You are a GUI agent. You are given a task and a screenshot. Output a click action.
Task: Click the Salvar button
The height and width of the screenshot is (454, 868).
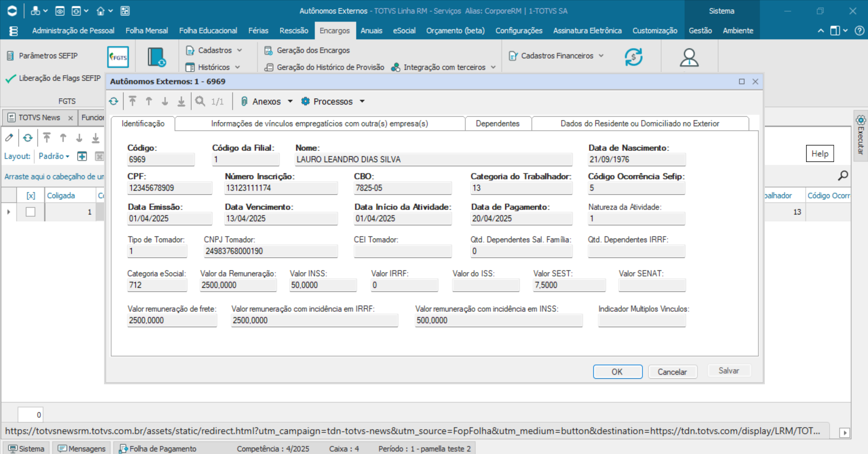pyautogui.click(x=729, y=371)
